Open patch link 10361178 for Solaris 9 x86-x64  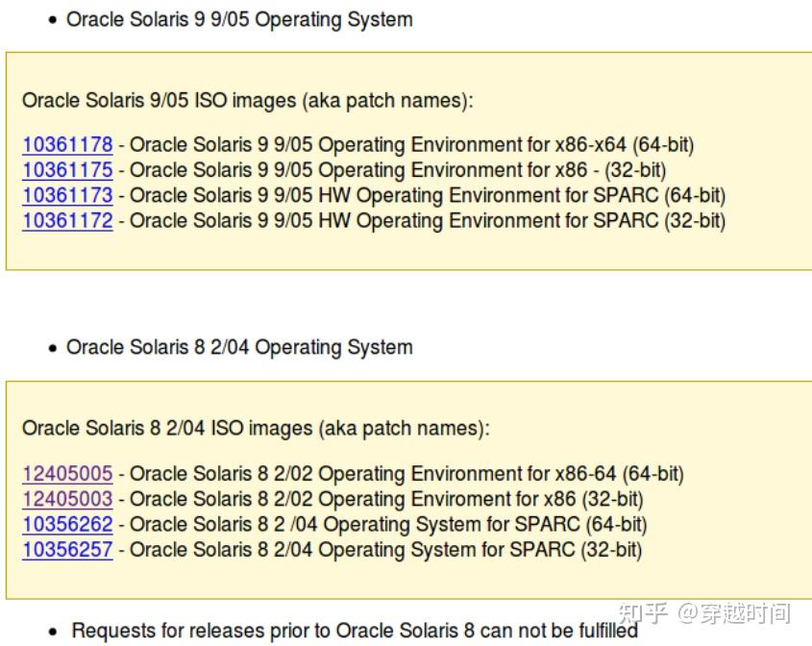66,144
